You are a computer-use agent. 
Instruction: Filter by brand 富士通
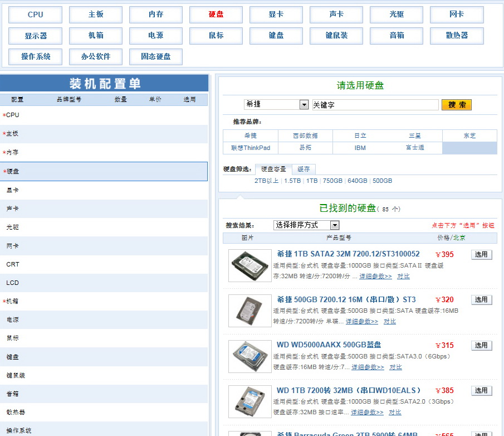click(x=415, y=148)
